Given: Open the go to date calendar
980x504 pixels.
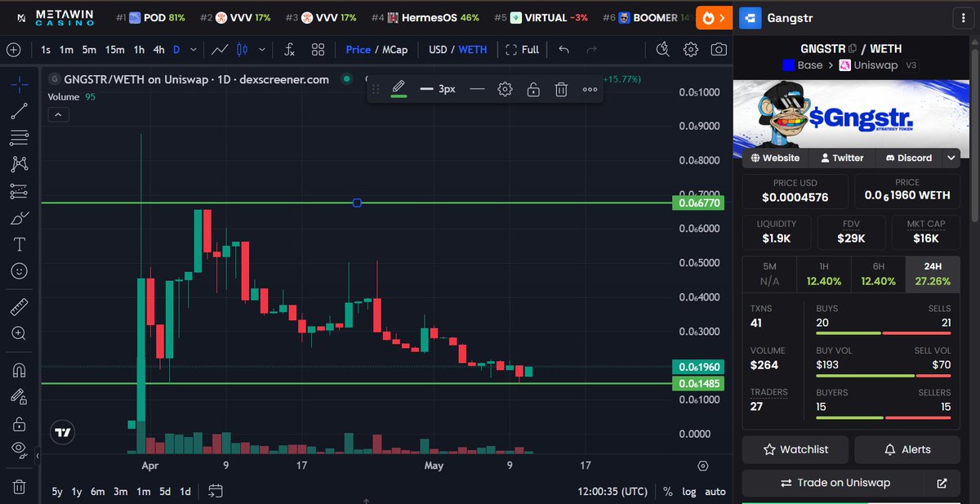Looking at the screenshot, I should tap(216, 491).
